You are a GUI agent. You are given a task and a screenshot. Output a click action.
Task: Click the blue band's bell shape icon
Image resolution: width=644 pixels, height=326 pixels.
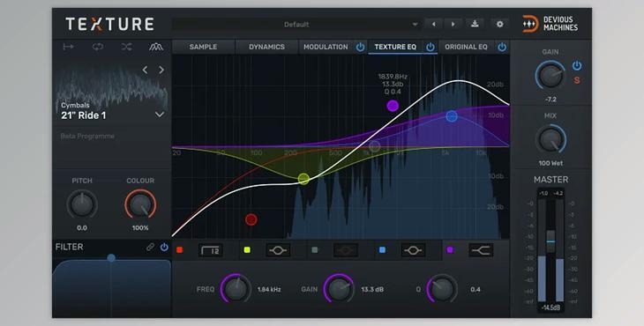pyautogui.click(x=413, y=250)
